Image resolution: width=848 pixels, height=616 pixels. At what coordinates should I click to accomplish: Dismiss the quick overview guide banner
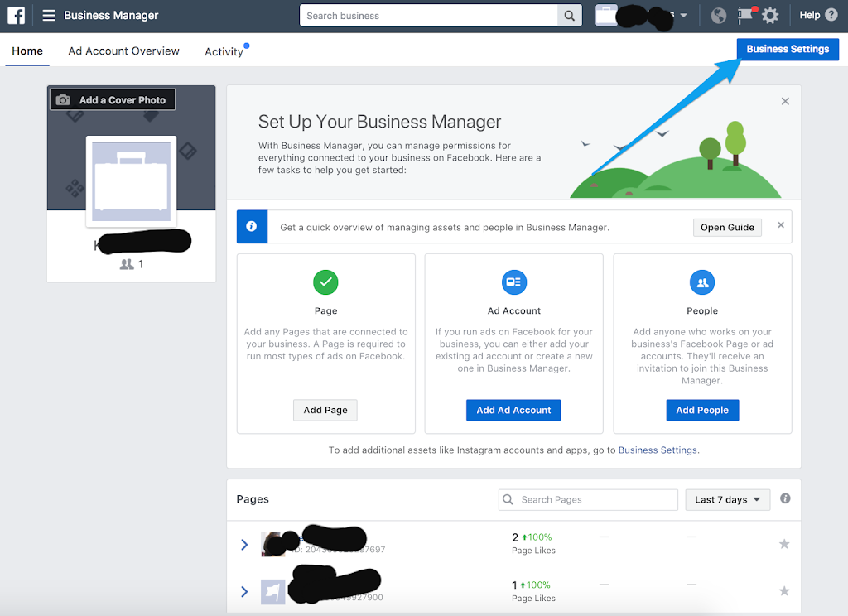coord(780,225)
